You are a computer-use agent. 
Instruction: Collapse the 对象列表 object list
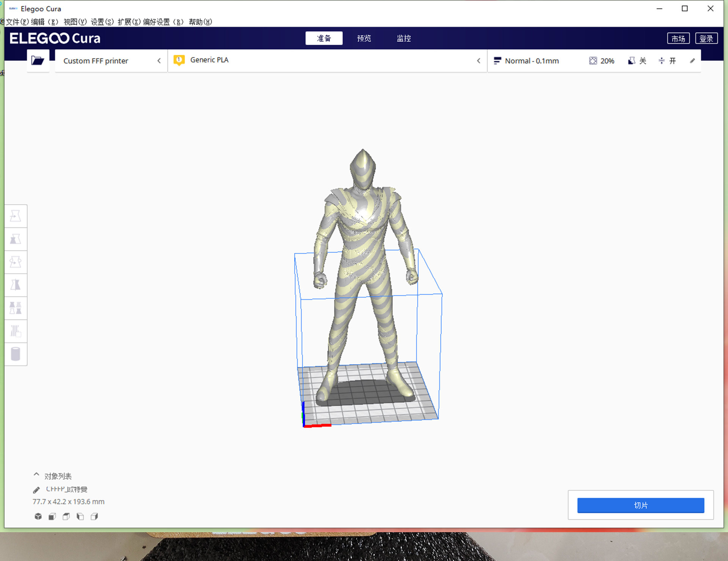(x=36, y=475)
